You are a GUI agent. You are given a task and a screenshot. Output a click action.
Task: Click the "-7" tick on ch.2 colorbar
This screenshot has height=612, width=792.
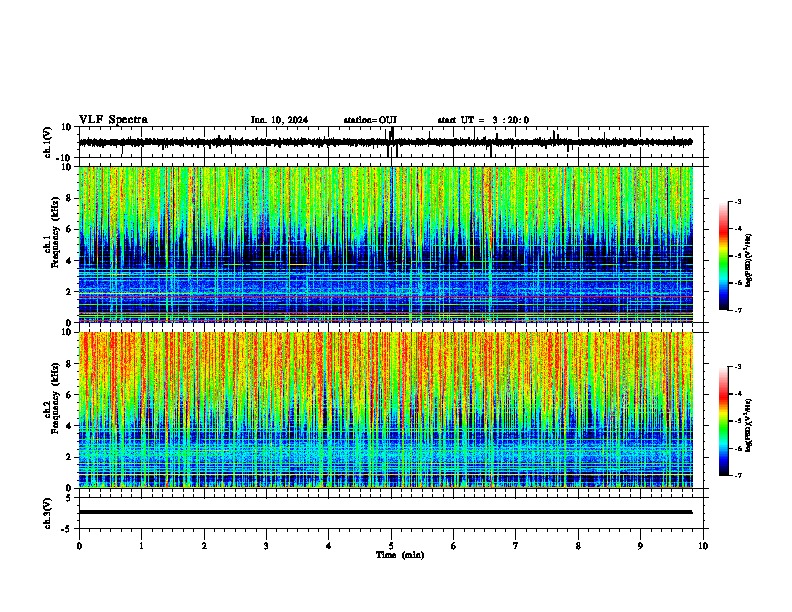737,476
